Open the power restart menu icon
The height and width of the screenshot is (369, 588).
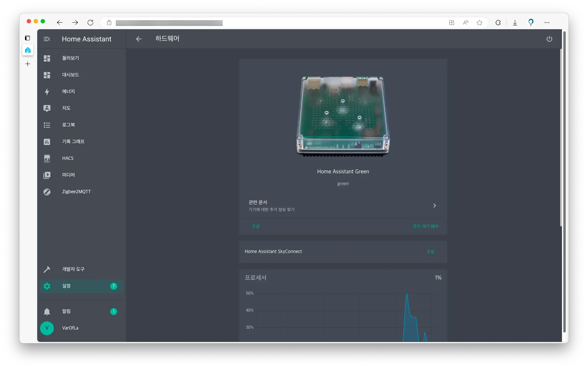(x=549, y=39)
